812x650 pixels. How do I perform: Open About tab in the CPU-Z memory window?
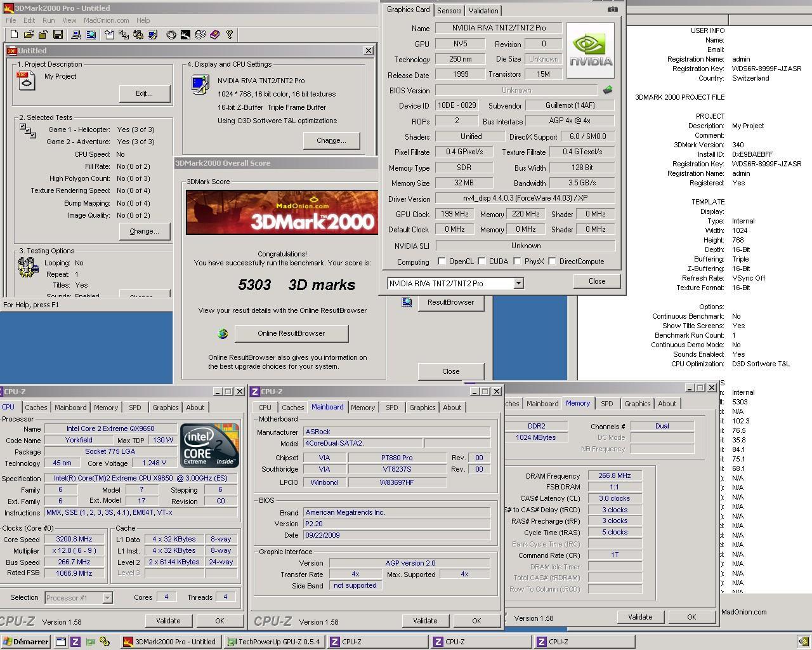coord(667,404)
